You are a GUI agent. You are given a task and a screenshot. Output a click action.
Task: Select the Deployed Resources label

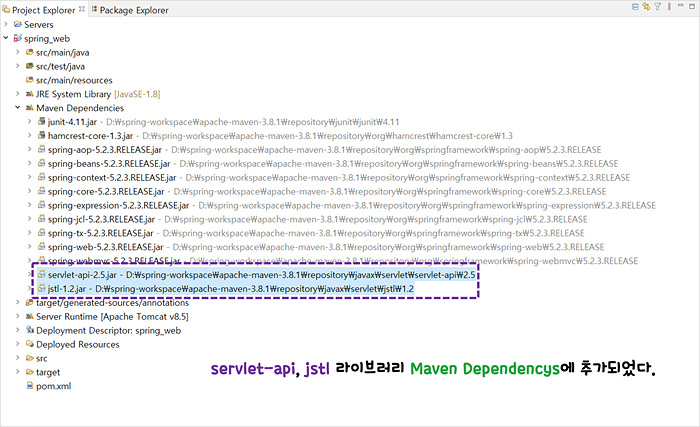(78, 344)
